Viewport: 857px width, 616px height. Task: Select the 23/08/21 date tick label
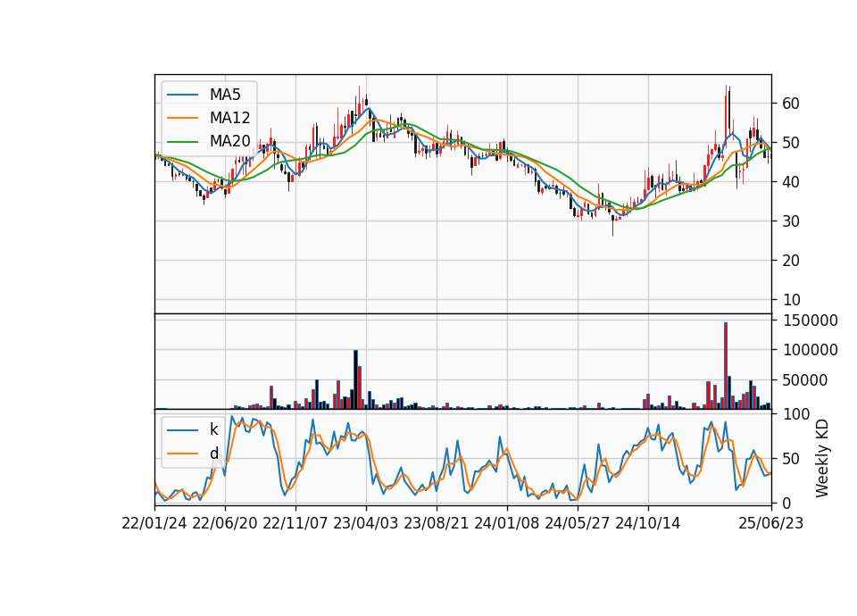437,523
